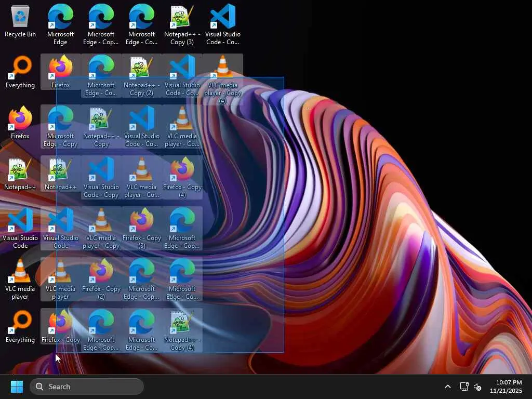Select Edge copy directly left of Notepad++ - Copy (2)
The height and width of the screenshot is (399, 532).
(x=101, y=75)
